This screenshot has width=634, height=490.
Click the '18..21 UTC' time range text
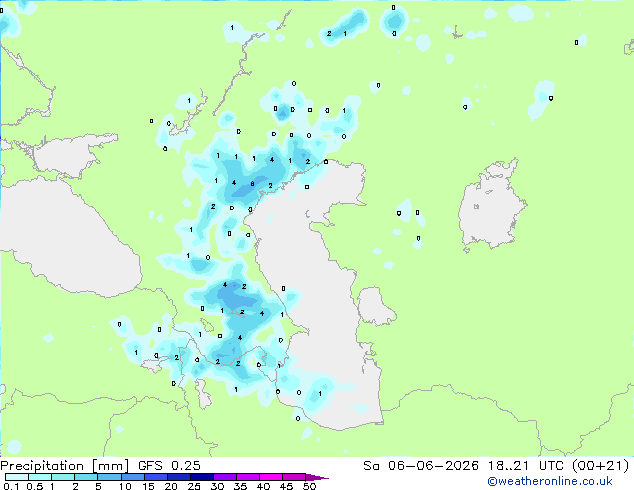[527, 466]
